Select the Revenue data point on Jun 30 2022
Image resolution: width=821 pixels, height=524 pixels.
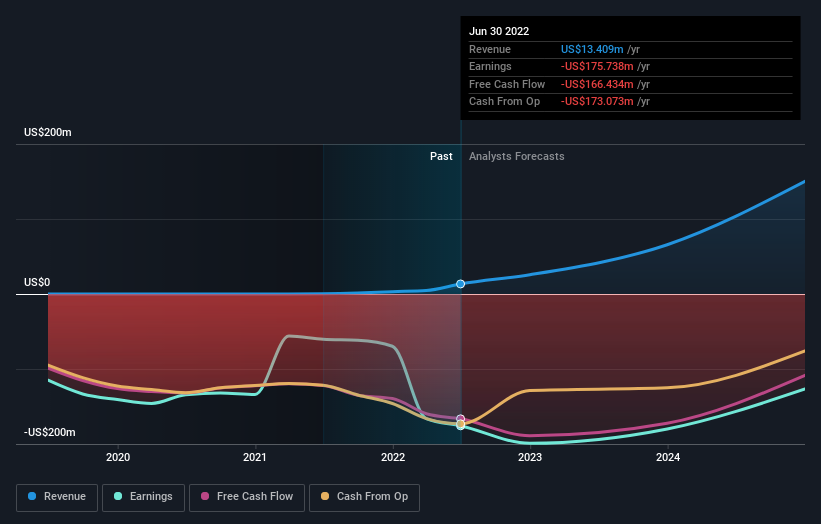pyautogui.click(x=460, y=284)
